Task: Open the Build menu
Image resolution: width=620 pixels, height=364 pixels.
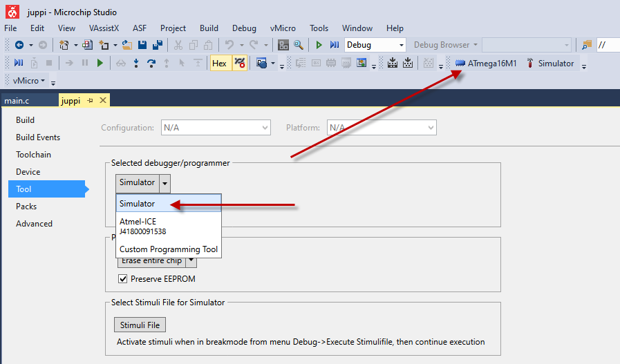Action: [209, 28]
